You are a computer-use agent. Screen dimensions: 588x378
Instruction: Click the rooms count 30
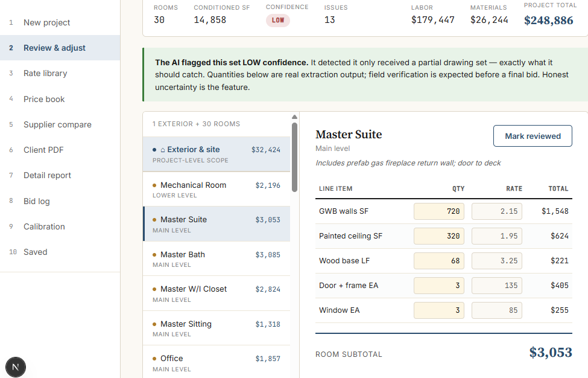tap(159, 20)
